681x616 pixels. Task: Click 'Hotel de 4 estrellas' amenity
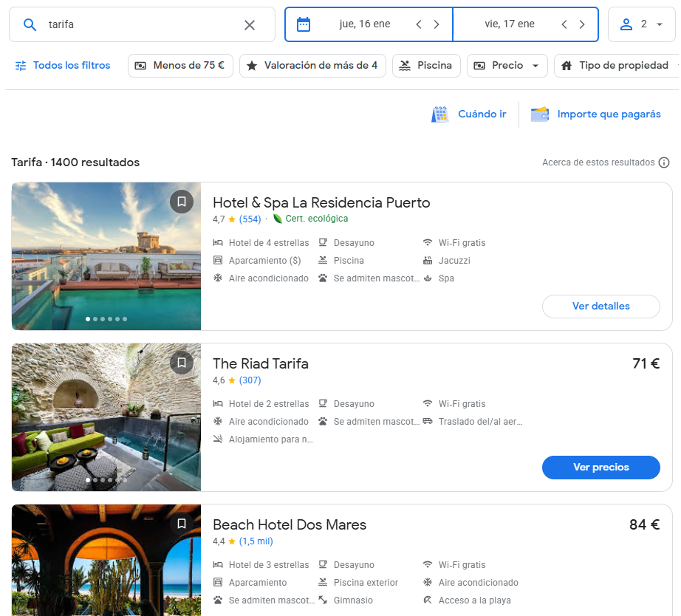point(269,243)
